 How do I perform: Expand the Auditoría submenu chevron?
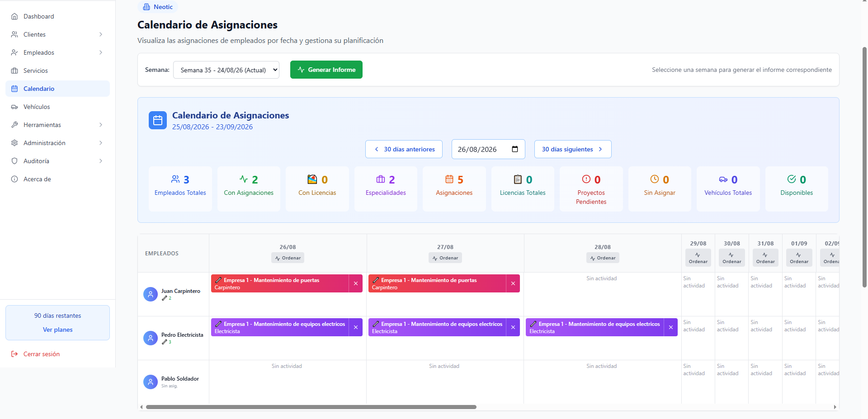coord(101,161)
